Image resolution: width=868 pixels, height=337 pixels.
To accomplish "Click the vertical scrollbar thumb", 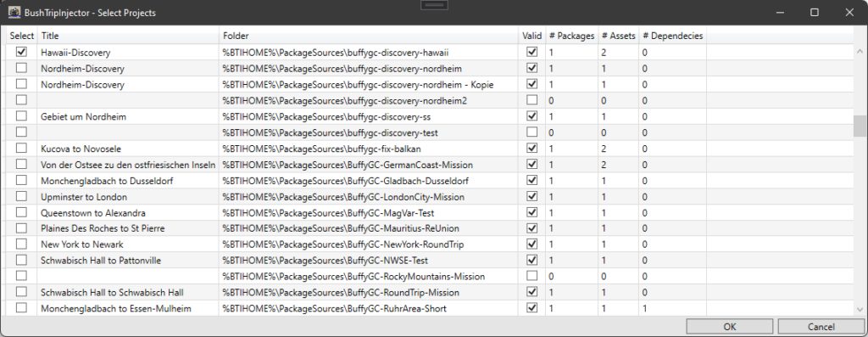I will pos(860,126).
